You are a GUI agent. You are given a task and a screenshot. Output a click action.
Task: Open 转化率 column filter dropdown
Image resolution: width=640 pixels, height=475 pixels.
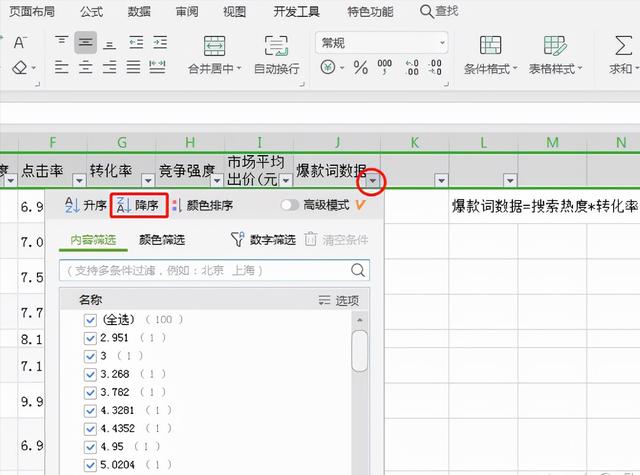pos(148,180)
